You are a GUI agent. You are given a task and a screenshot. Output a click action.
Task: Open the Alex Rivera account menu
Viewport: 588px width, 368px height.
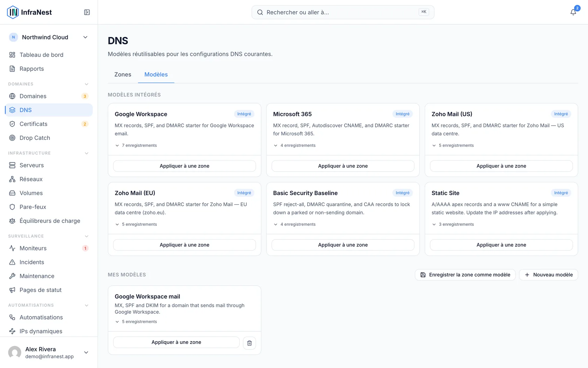coord(49,352)
